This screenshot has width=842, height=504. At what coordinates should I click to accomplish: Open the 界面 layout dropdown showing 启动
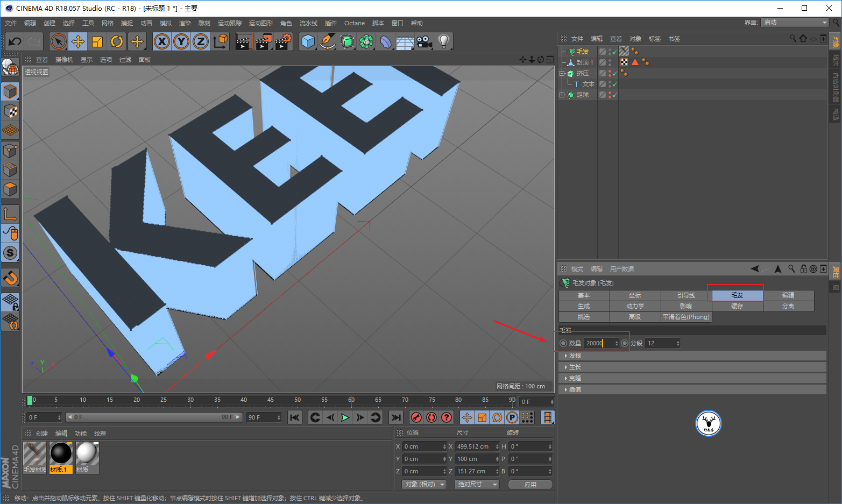pos(795,23)
